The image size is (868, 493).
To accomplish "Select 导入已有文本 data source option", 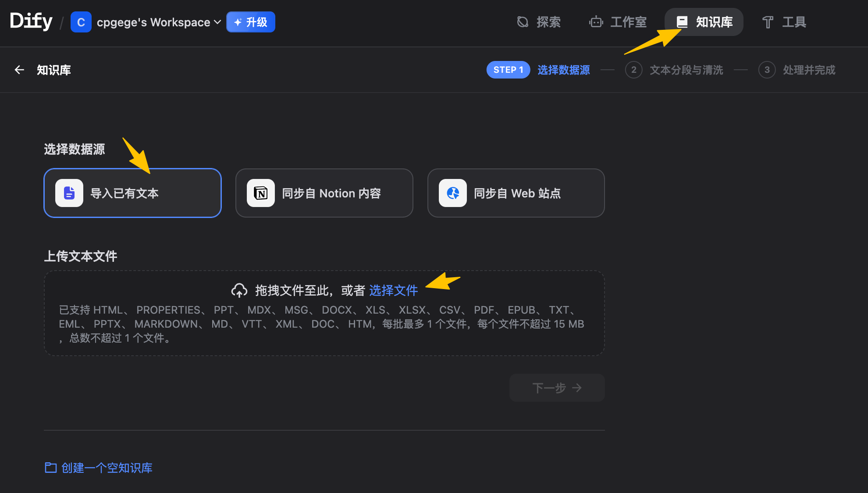I will 132,193.
